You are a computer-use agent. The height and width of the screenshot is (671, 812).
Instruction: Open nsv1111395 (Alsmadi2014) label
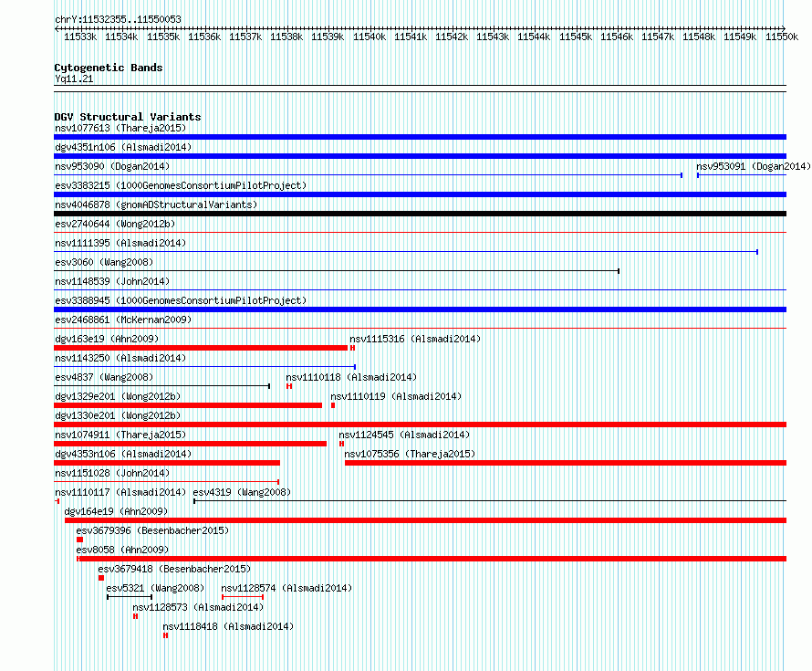(120, 243)
